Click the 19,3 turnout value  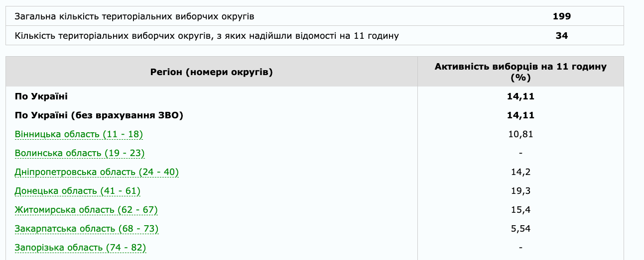click(520, 191)
